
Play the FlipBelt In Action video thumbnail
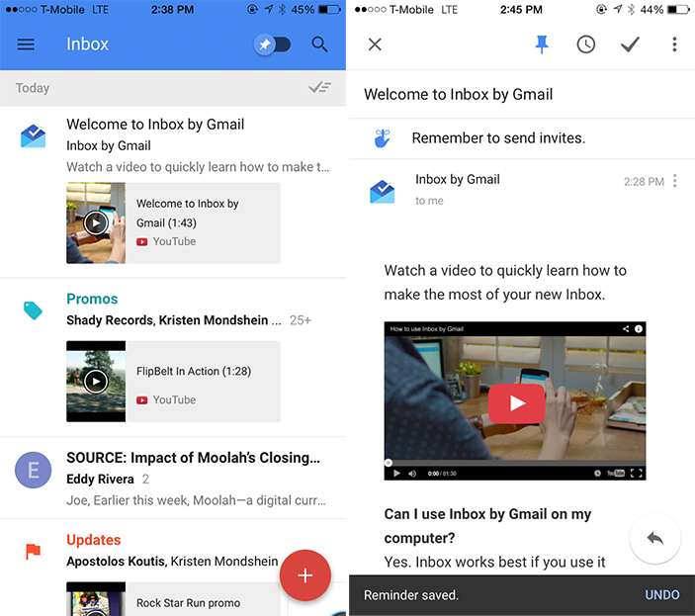(x=96, y=381)
